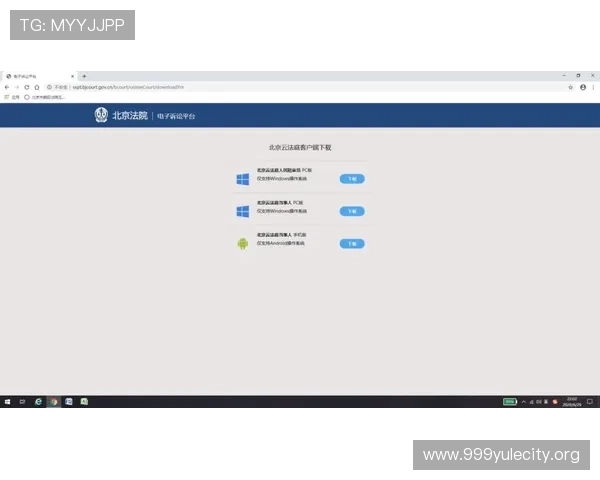Viewport: 600px width, 480px height.
Task: Open a new browser tab
Action: [84, 76]
